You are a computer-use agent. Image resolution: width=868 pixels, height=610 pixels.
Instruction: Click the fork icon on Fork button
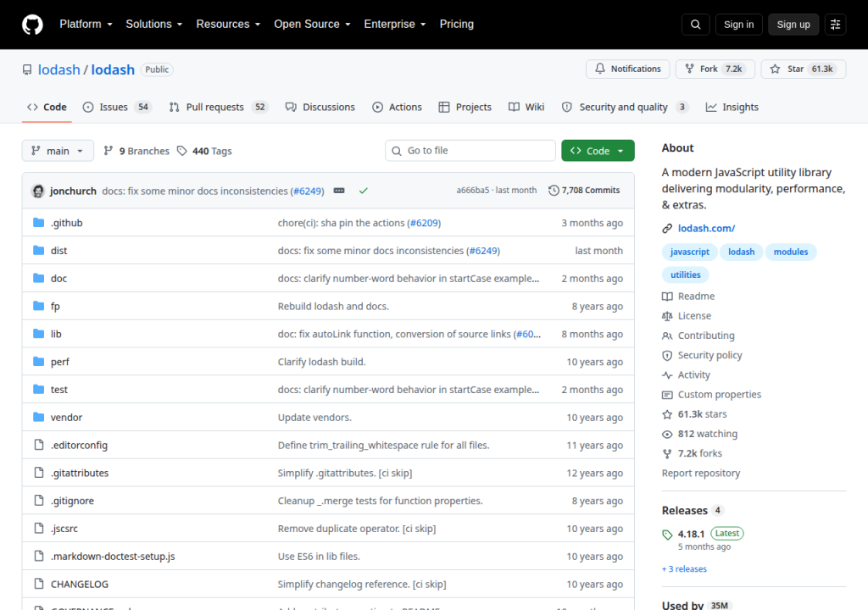[x=690, y=69]
